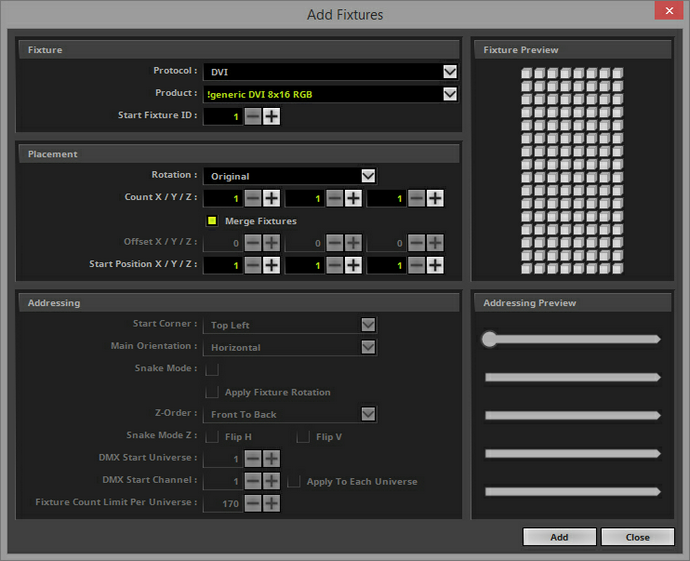Screen dimensions: 690x561
Task: Click the Start Fixture ID field
Action: (223, 117)
